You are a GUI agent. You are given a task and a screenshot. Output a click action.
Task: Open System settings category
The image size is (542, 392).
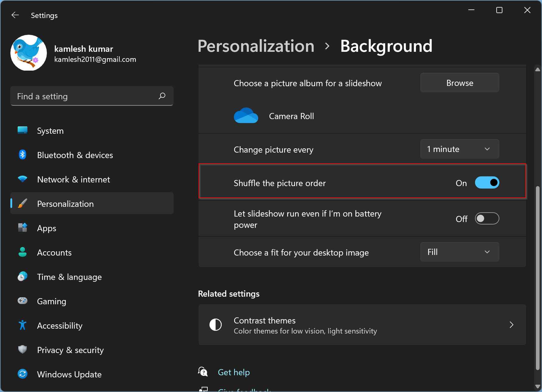click(92, 130)
